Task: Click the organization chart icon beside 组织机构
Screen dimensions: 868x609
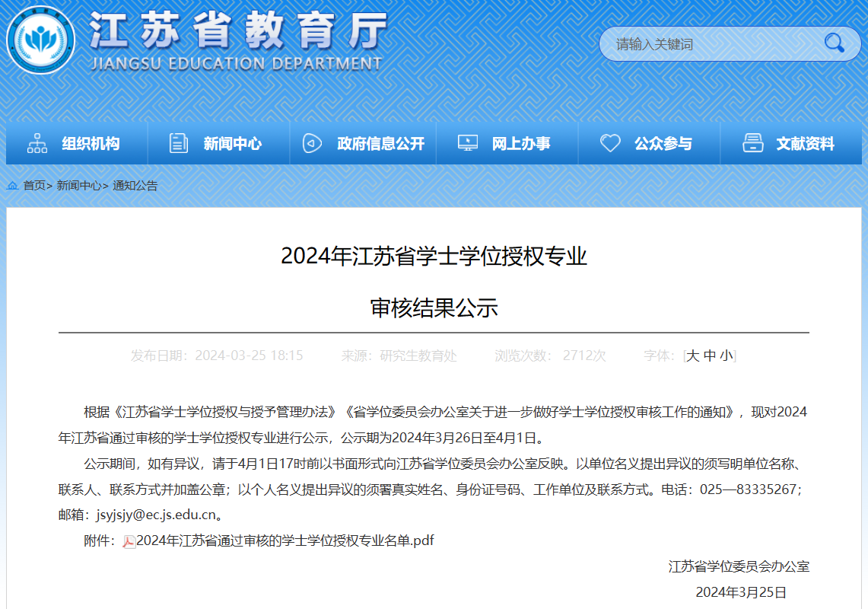Action: pyautogui.click(x=37, y=143)
